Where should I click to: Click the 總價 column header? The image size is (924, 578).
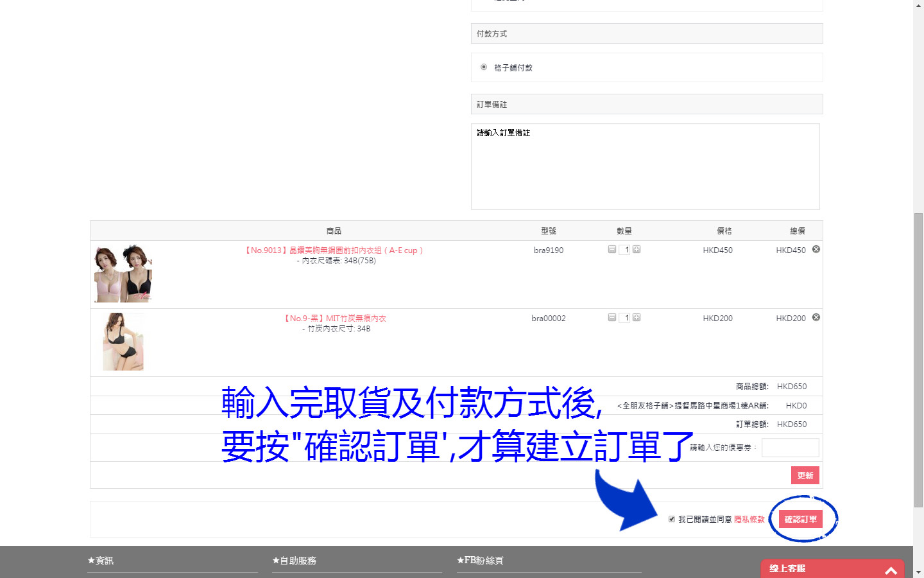pyautogui.click(x=798, y=231)
